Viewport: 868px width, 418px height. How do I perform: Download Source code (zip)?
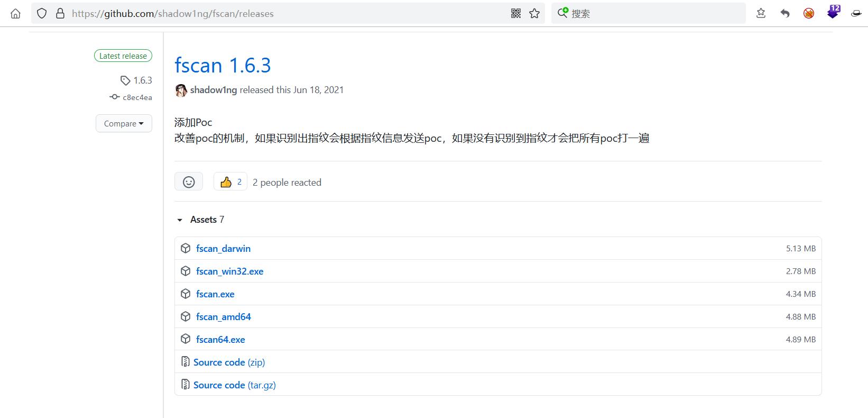pos(229,362)
